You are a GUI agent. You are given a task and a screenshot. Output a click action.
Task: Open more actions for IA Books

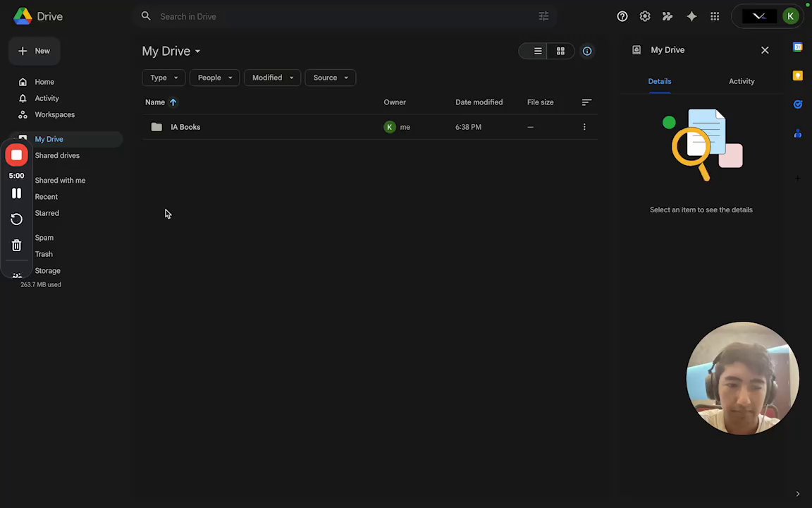click(x=584, y=127)
